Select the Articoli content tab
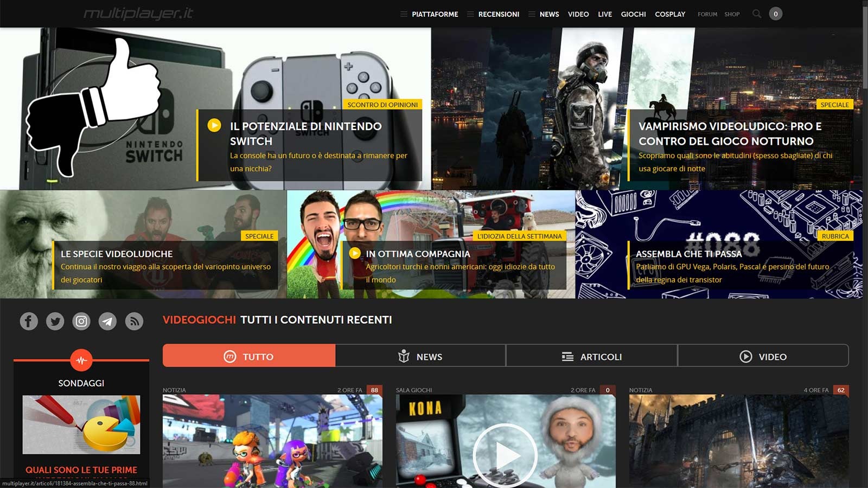The width and height of the screenshot is (868, 488). [591, 356]
